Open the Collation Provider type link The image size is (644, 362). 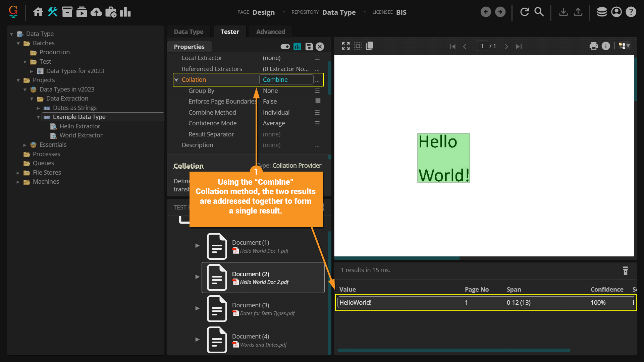pos(297,165)
